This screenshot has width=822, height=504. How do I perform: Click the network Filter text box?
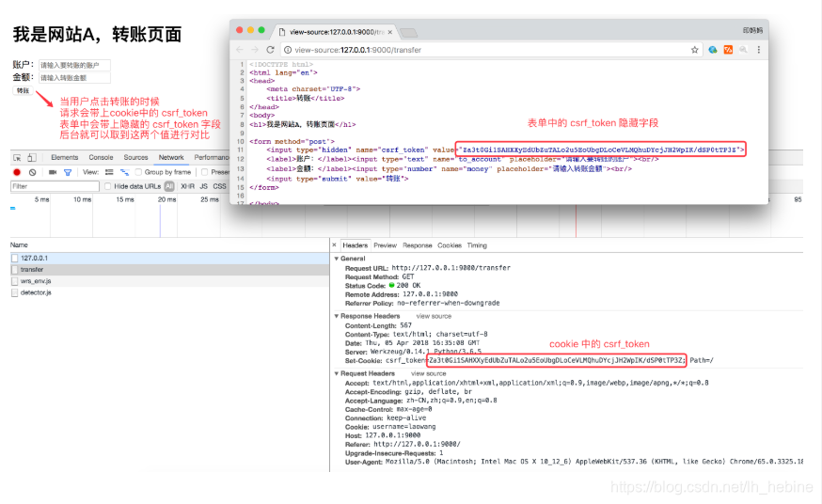(x=55, y=186)
